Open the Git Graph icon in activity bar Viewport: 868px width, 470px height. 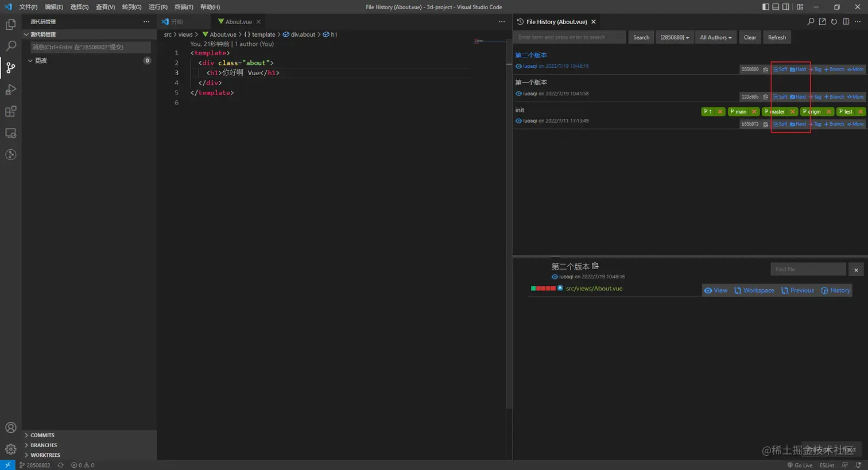[10, 155]
